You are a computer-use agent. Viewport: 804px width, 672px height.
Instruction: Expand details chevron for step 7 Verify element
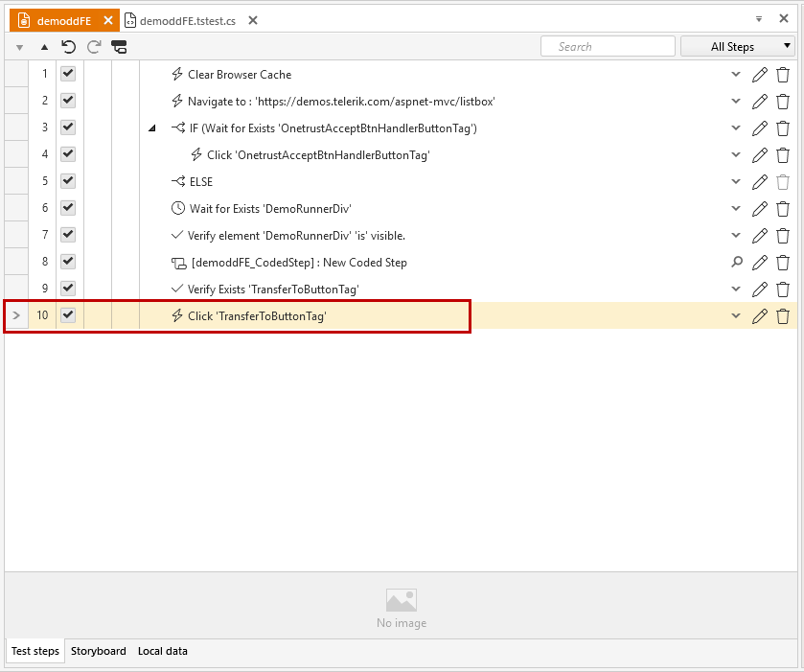tap(736, 236)
